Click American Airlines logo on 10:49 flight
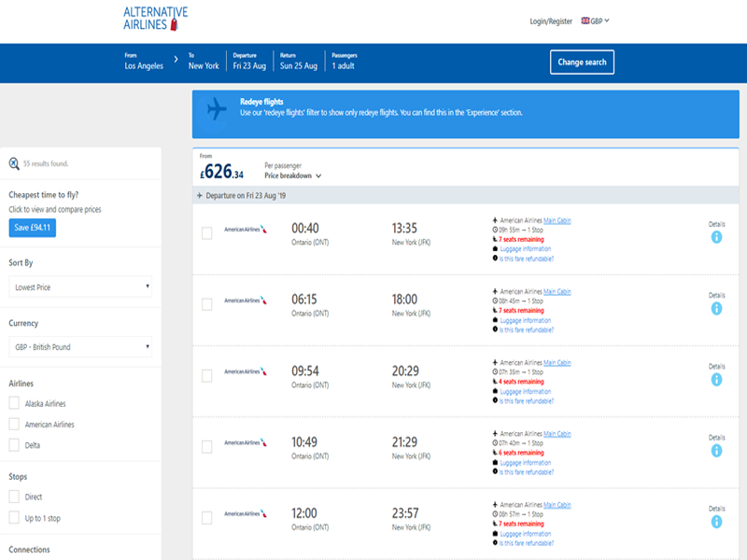The width and height of the screenshot is (747, 560). [x=246, y=442]
